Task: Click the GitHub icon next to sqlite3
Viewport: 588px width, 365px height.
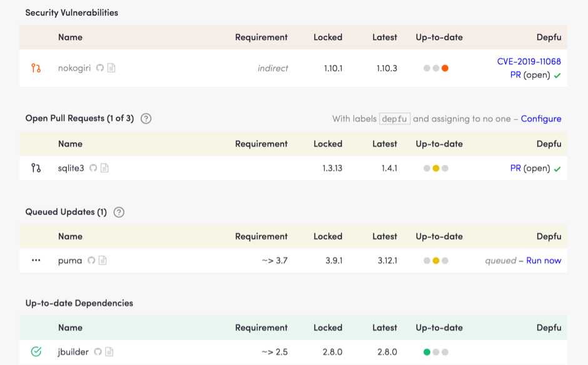Action: coord(93,168)
